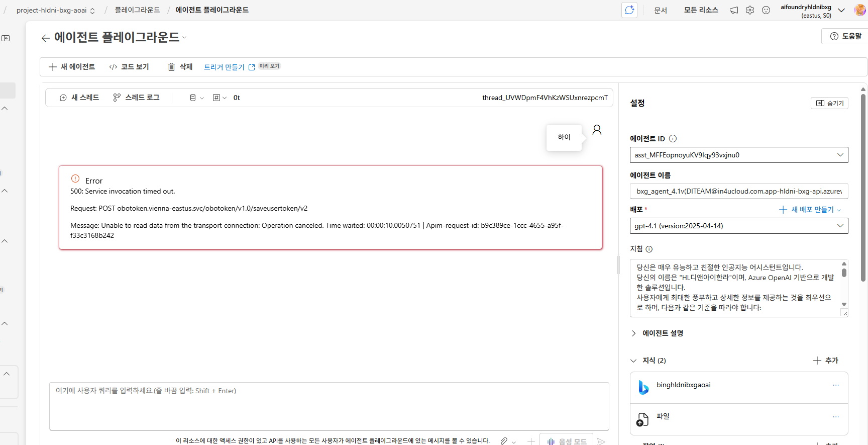Click the 음성 모드 button
This screenshot has height=445, width=868.
(x=566, y=439)
